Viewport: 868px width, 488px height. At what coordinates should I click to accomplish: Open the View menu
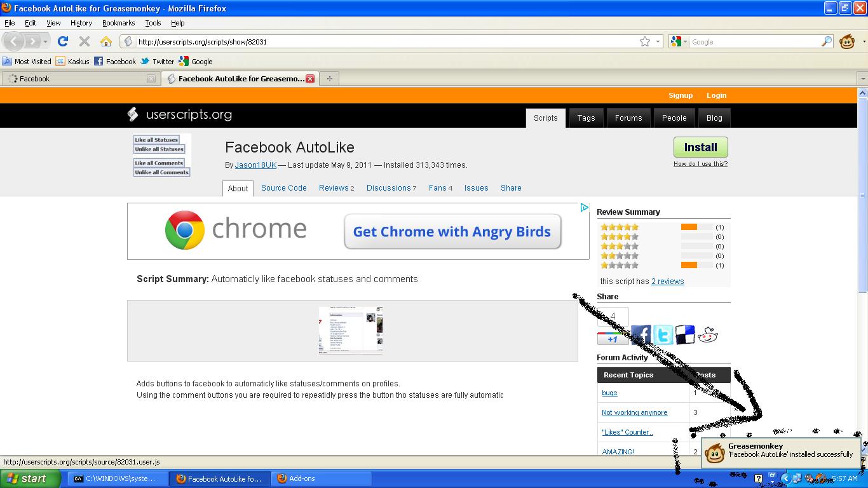pos(53,23)
